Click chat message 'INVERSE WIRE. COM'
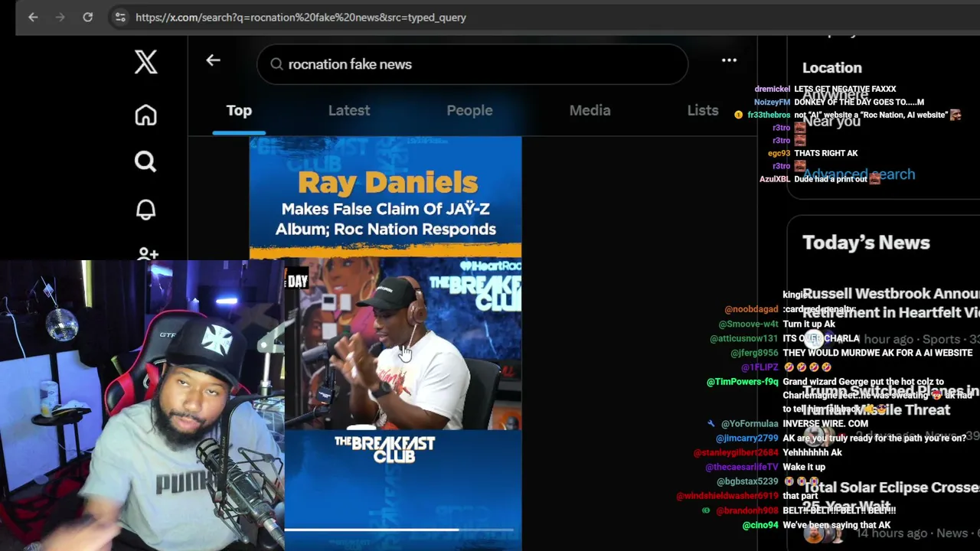Viewport: 980px width, 551px height. point(825,423)
